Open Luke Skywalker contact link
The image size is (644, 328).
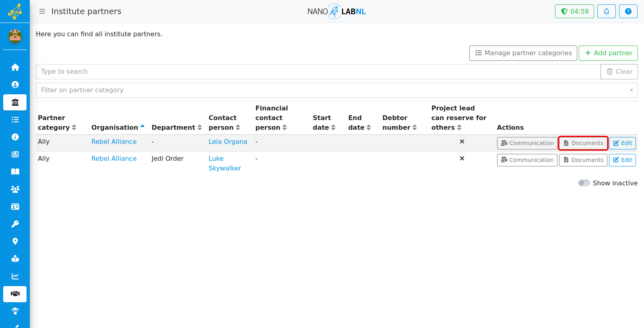coord(225,163)
